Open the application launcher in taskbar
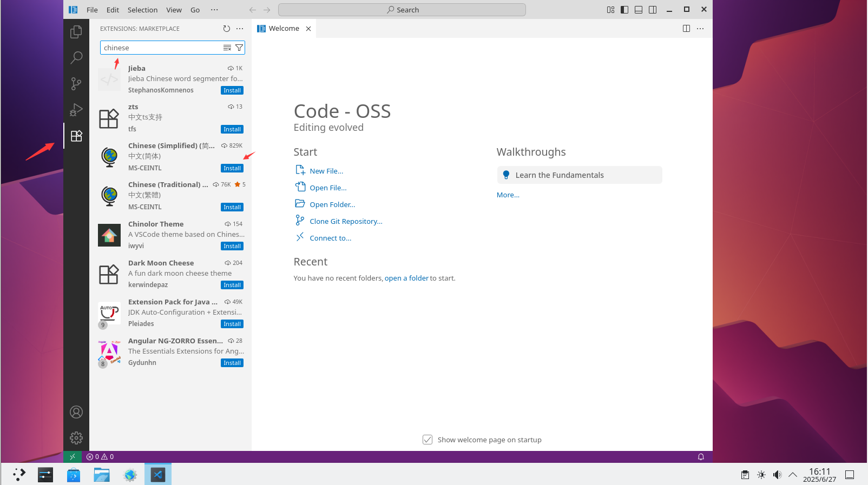Viewport: 868px width, 485px height. tap(19, 475)
